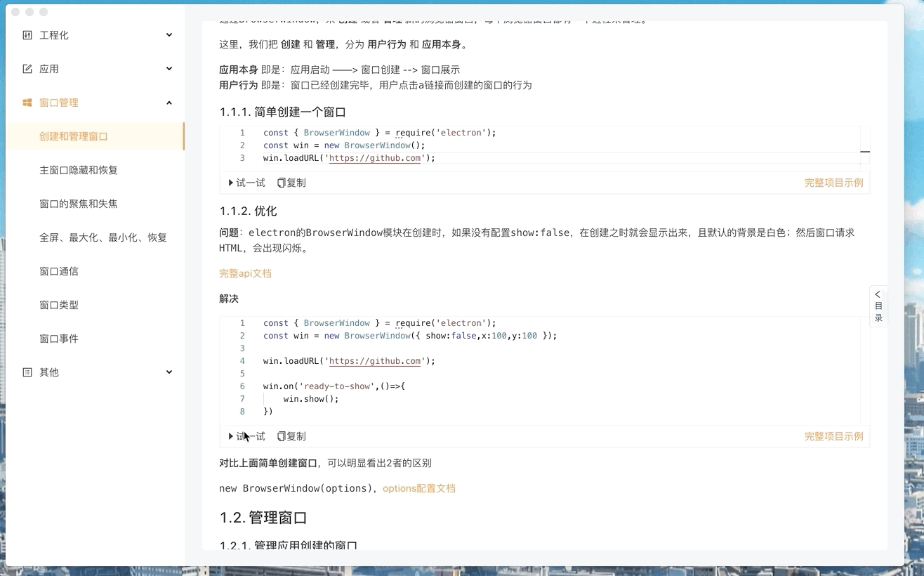The image size is (924, 576).
Task: Click the 1.2. 管理窗口 heading
Action: pyautogui.click(x=263, y=518)
